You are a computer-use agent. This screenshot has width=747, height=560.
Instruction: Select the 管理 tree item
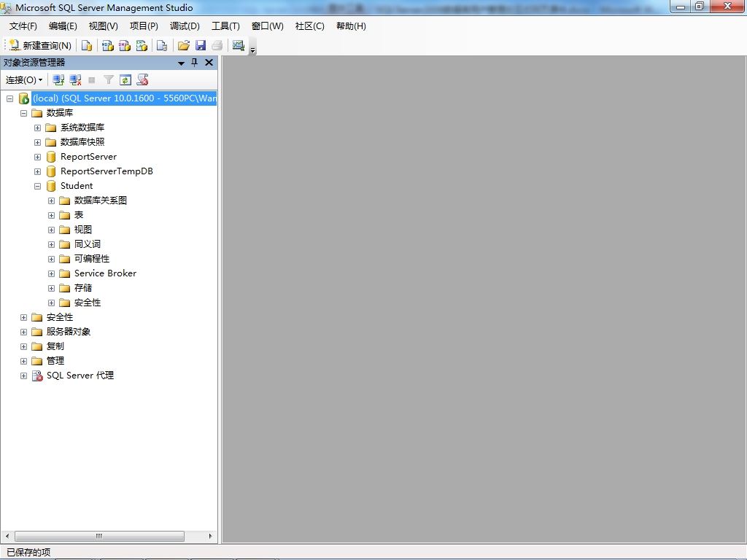pos(55,361)
